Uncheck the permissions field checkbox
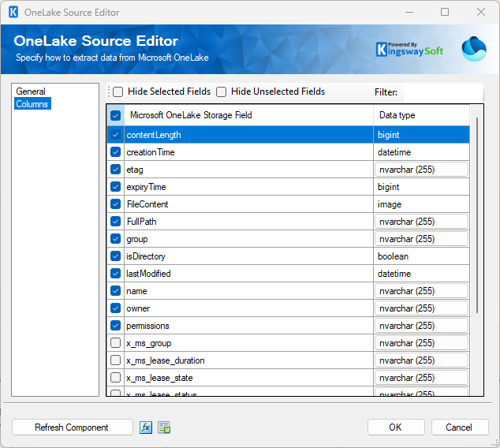 click(x=115, y=326)
